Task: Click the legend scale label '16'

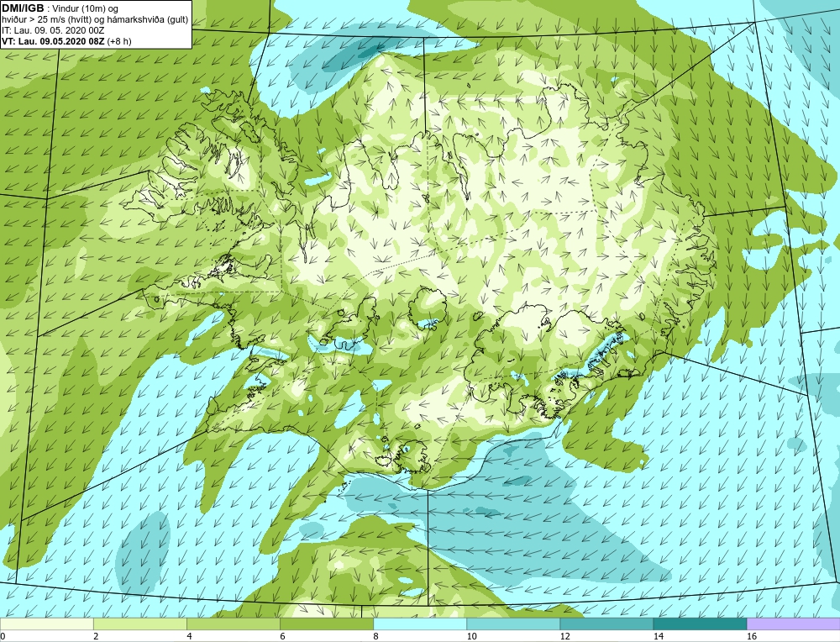Action: point(752,636)
